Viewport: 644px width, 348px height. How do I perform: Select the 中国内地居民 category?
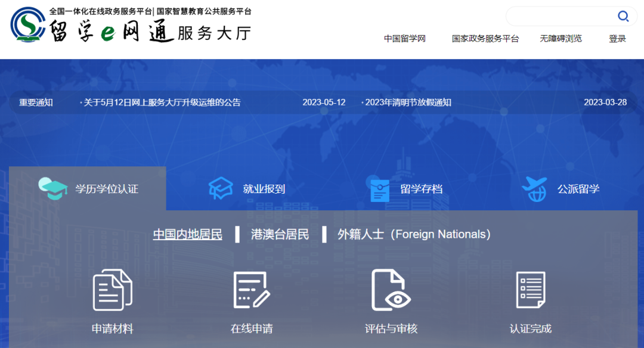[188, 234]
